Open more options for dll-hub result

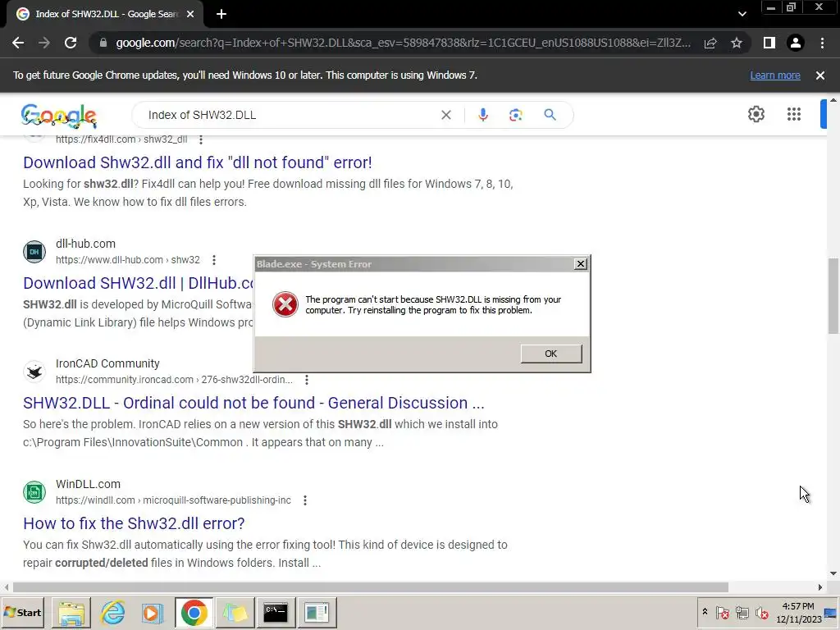(x=214, y=260)
